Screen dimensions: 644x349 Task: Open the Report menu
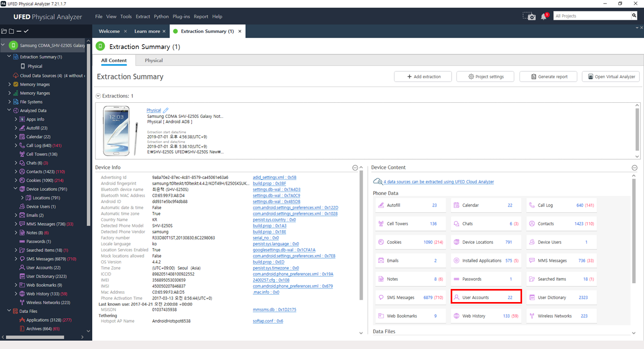(x=201, y=17)
